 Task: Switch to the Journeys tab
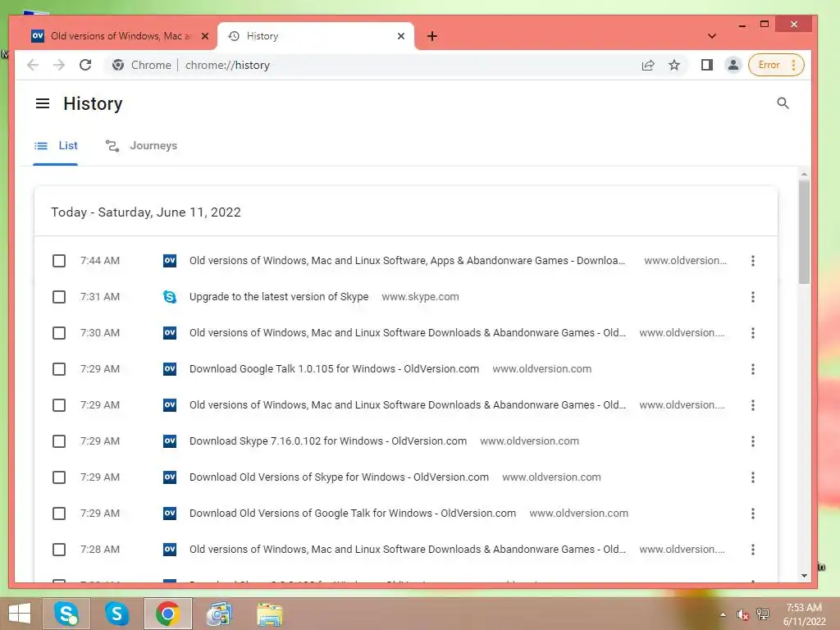(141, 146)
